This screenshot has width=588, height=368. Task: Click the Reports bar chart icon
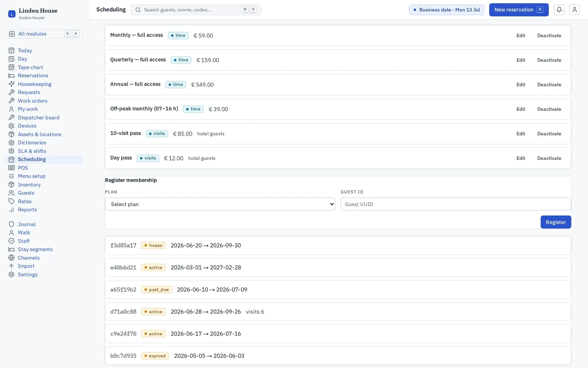(x=11, y=210)
